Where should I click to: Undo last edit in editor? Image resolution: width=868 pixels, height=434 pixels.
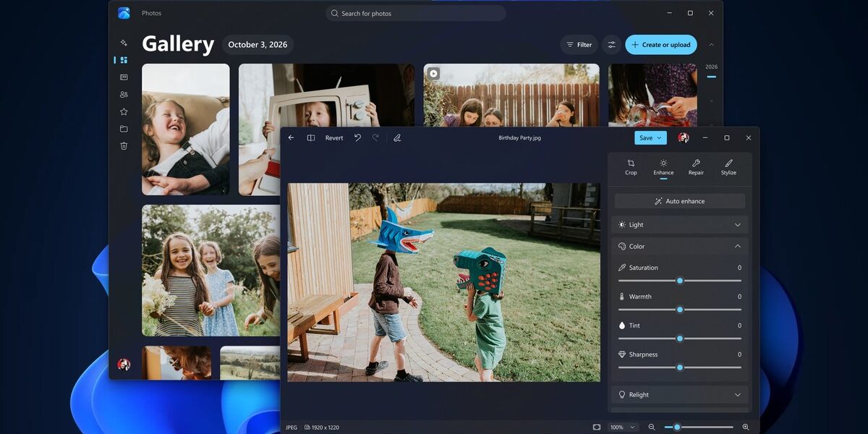pos(357,137)
